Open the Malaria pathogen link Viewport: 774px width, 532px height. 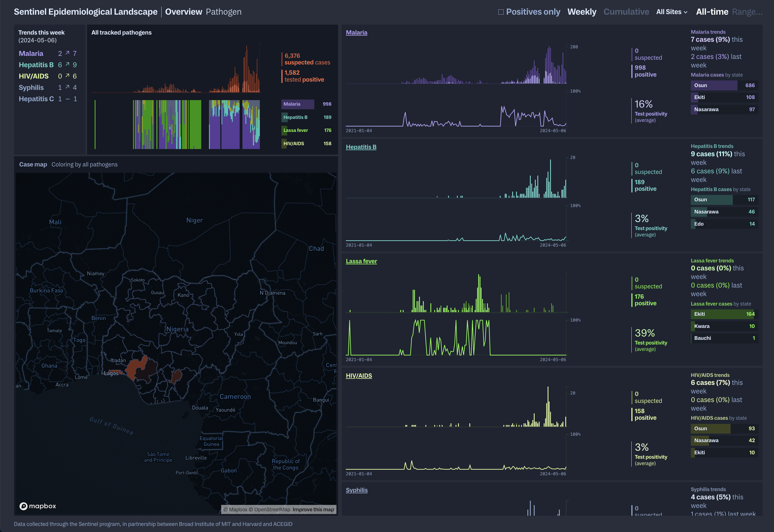coord(357,32)
